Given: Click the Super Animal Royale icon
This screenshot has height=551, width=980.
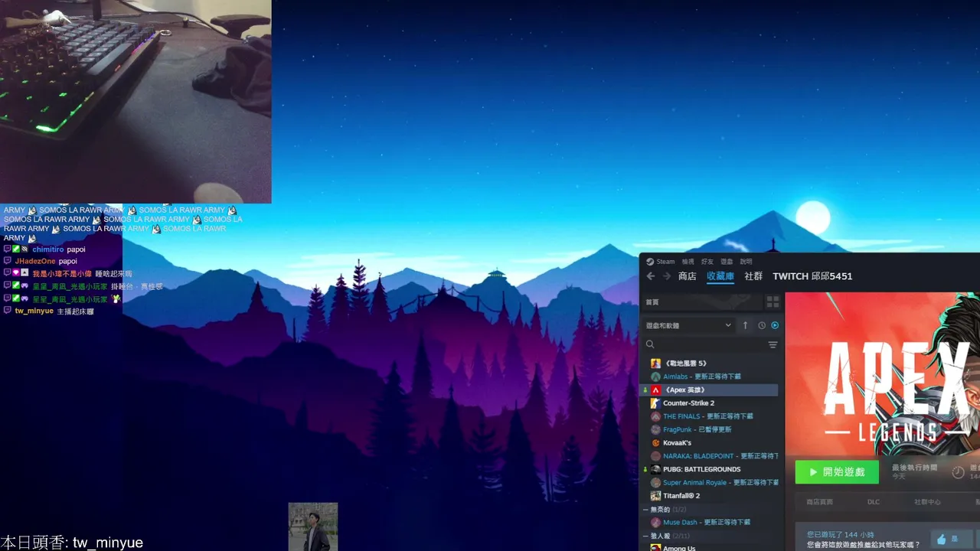Looking at the screenshot, I should (655, 483).
